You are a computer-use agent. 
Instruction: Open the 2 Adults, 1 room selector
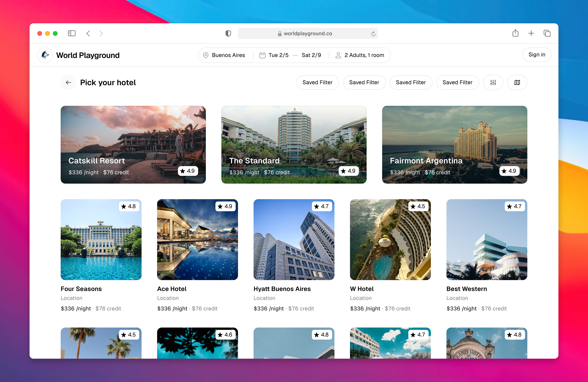tap(360, 55)
